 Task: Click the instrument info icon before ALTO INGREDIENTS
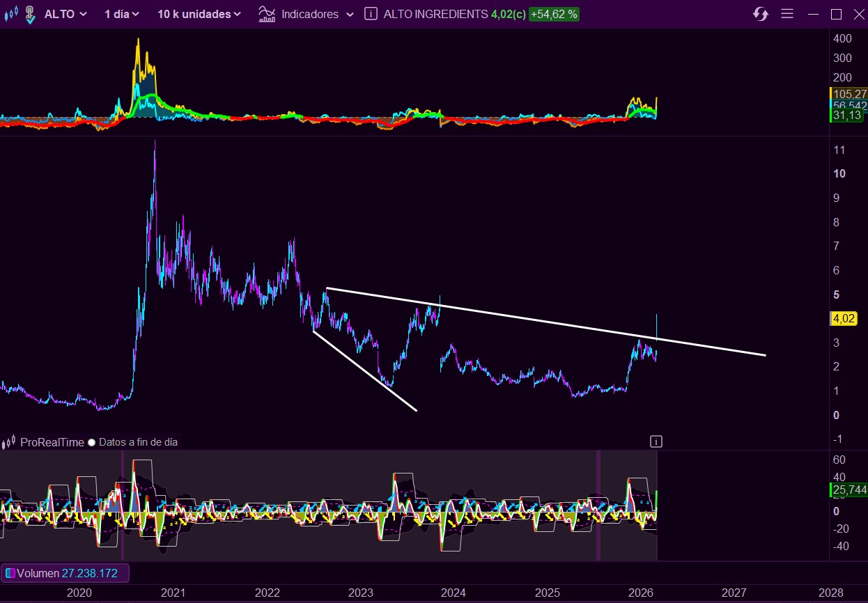point(371,14)
